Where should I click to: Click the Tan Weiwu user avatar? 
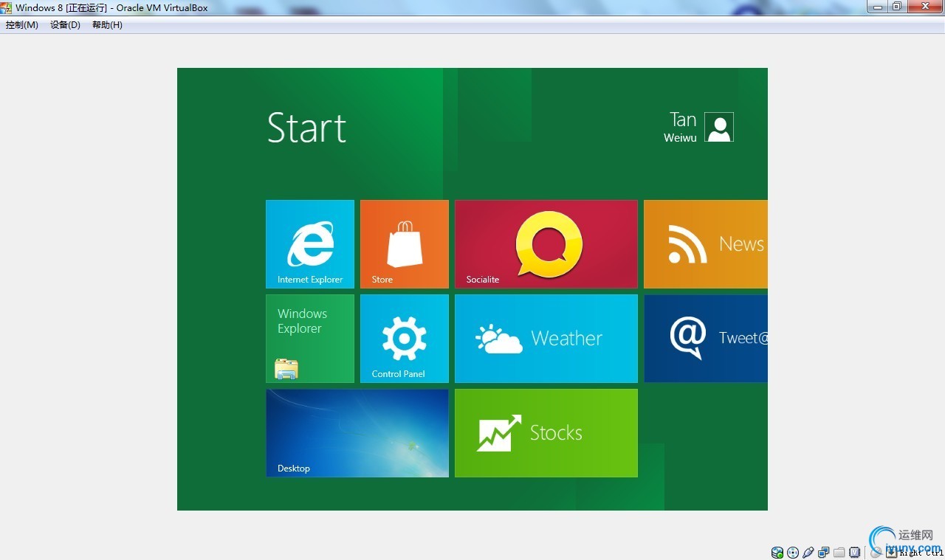point(719,127)
